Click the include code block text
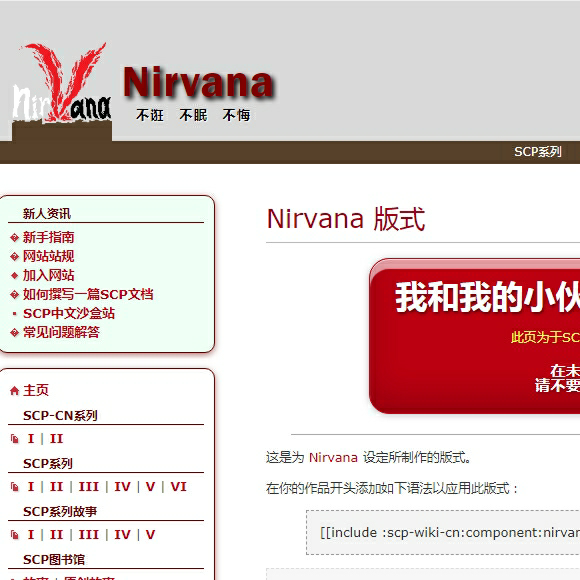The image size is (580, 580). point(450,533)
